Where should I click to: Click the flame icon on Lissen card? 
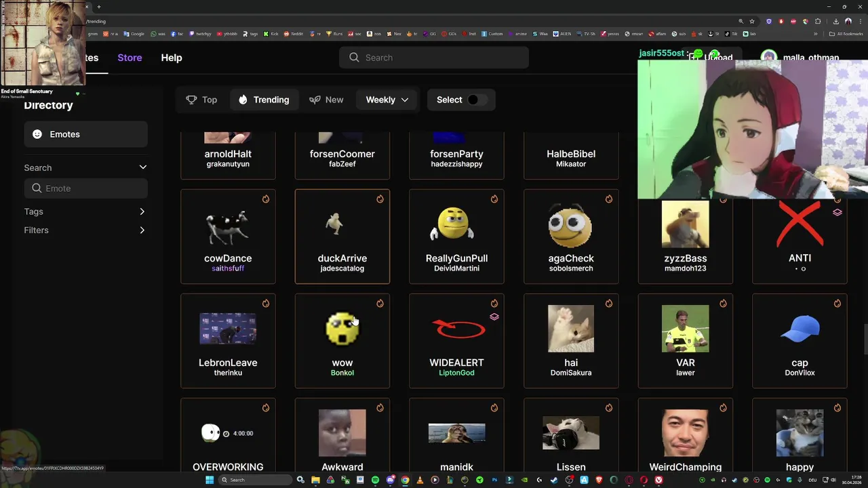(x=608, y=407)
